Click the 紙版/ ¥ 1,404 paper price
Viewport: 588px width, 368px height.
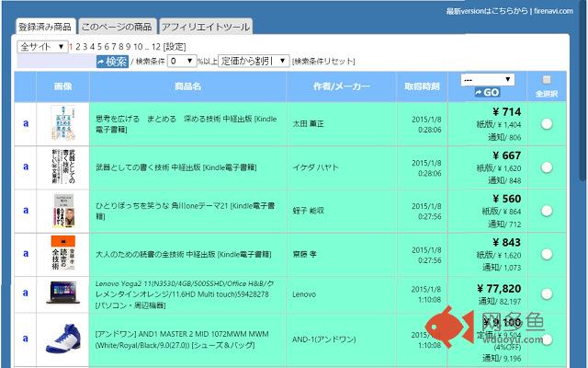coord(499,125)
